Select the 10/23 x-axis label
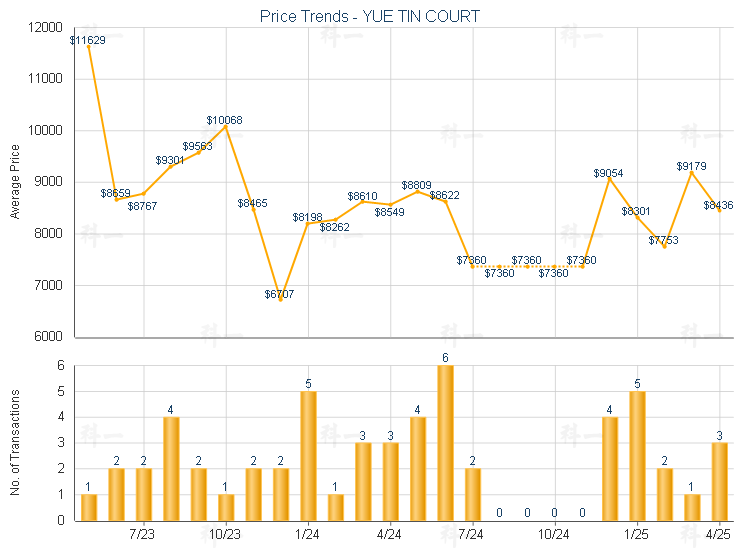Image resolution: width=740 pixels, height=550 pixels. [x=225, y=534]
